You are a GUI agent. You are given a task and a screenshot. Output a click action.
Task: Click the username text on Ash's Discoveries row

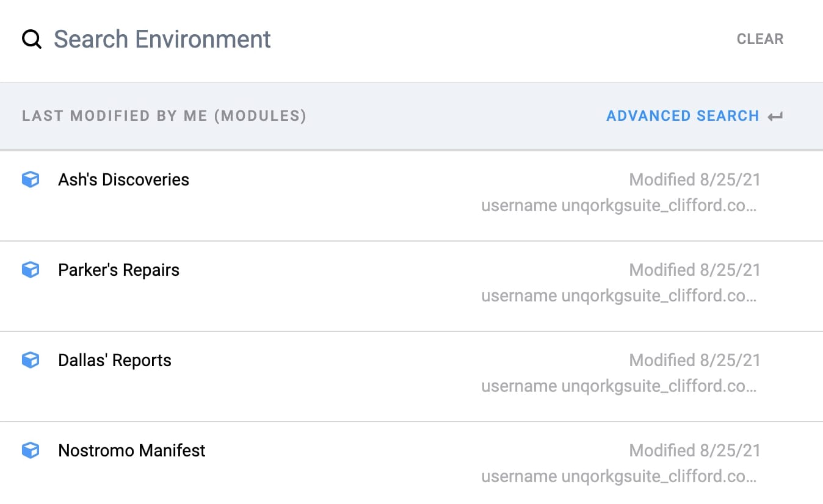[x=619, y=206]
